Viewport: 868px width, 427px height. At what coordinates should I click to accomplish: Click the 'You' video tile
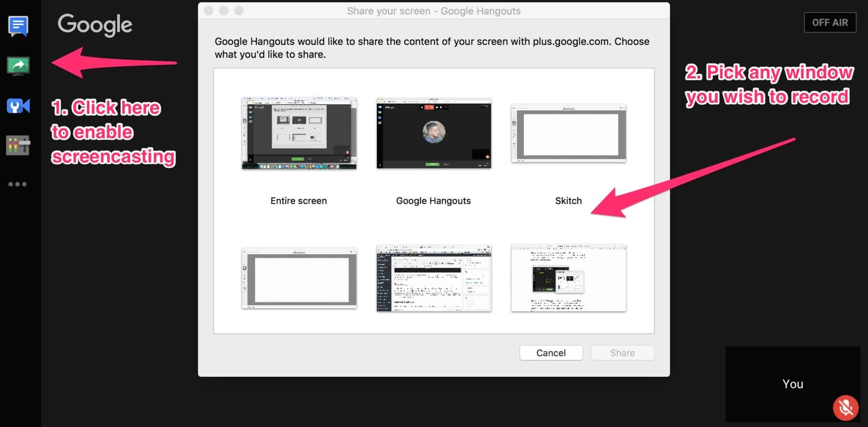coord(793,384)
